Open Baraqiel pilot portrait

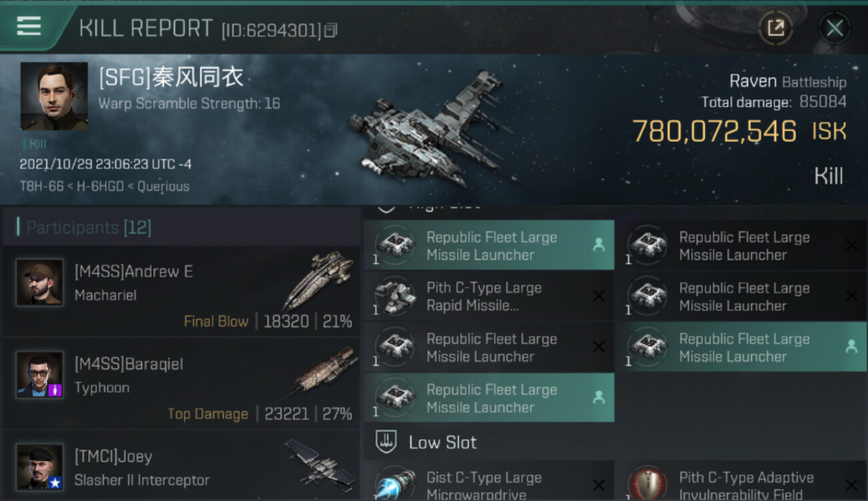pyautogui.click(x=40, y=375)
